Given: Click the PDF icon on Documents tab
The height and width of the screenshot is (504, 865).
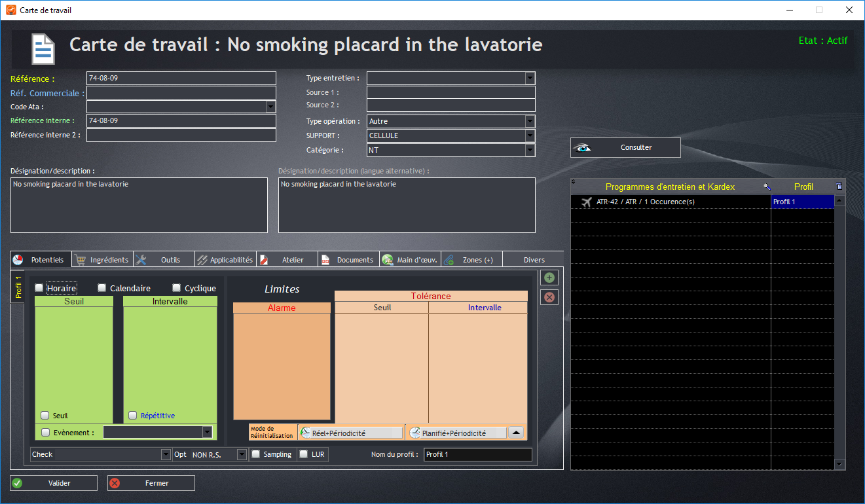Looking at the screenshot, I should click(325, 260).
